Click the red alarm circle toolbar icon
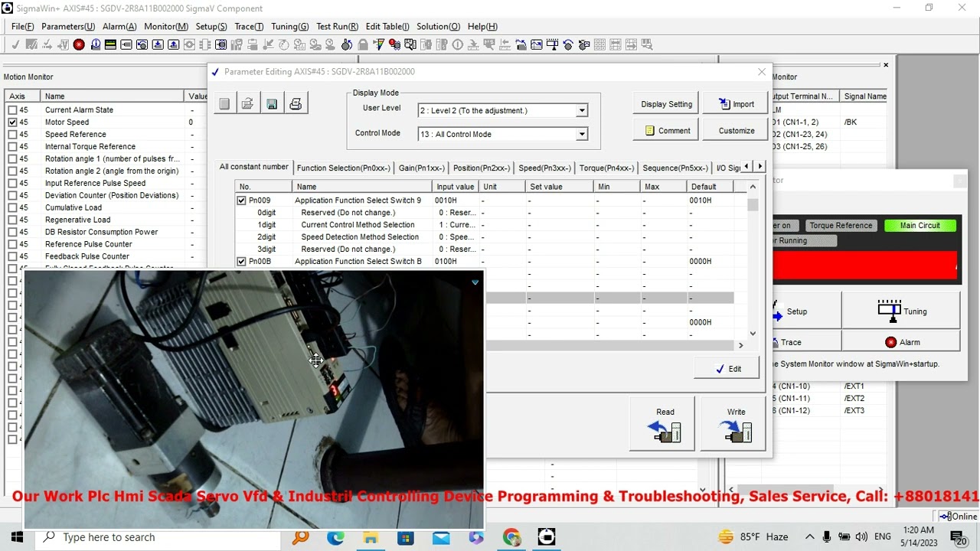 78,45
